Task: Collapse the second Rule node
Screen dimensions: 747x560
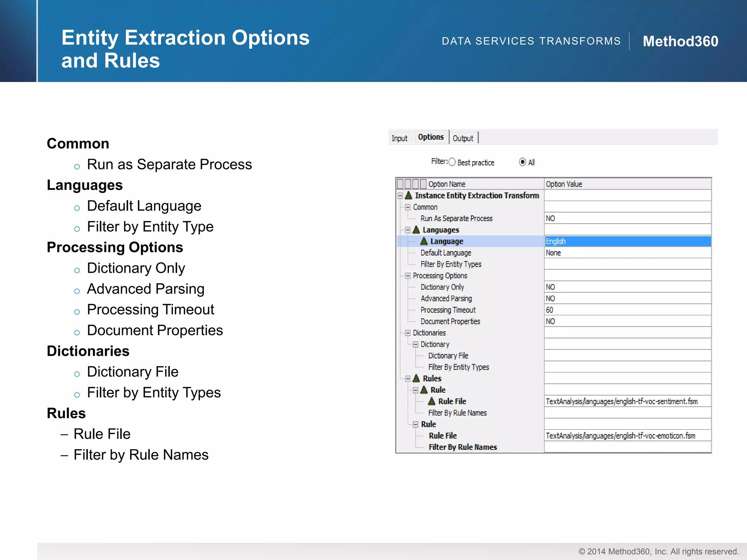Action: 415,424
